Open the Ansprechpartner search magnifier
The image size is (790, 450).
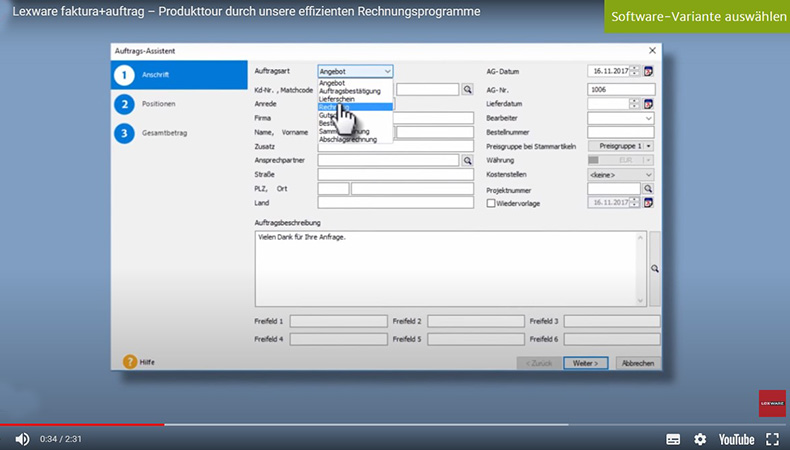(x=468, y=160)
